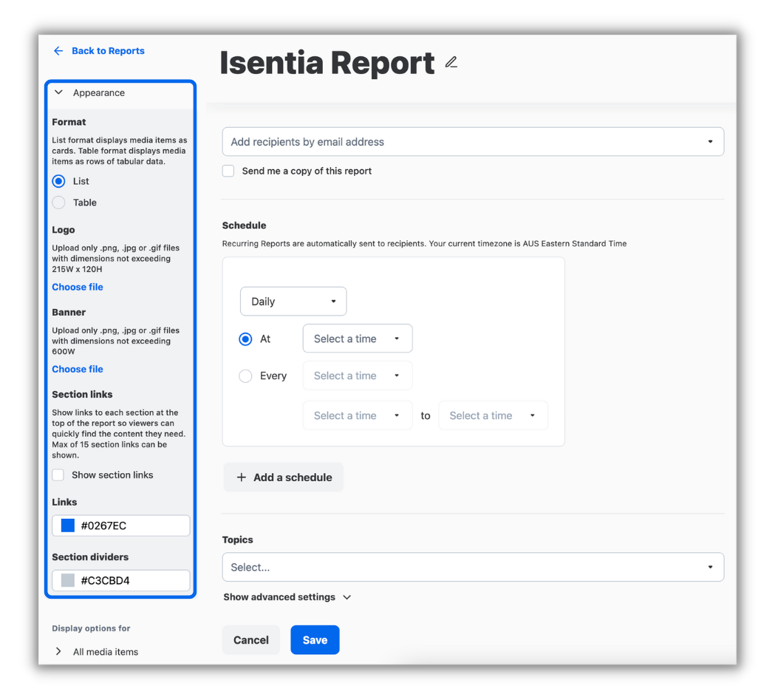775x700 pixels.
Task: Click the Section dividers hex field #C3CBD4
Action: (121, 580)
